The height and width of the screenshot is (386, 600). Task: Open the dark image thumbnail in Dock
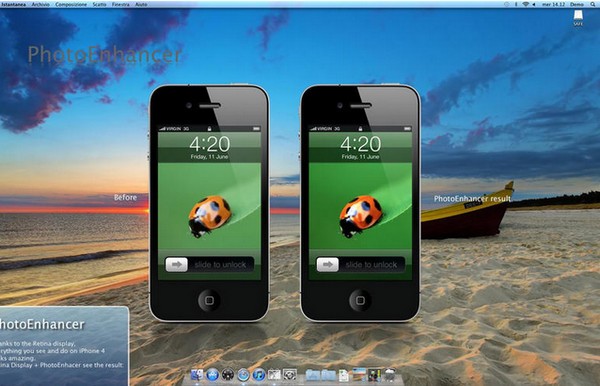375,375
